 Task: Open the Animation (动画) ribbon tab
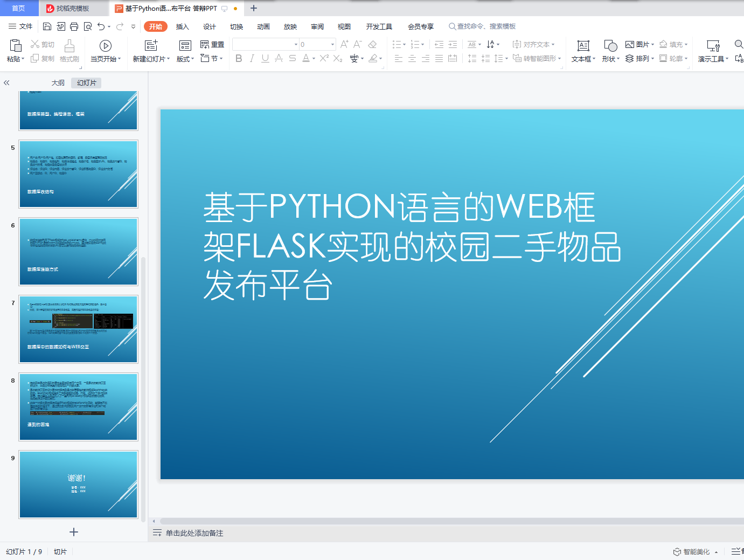pos(263,26)
